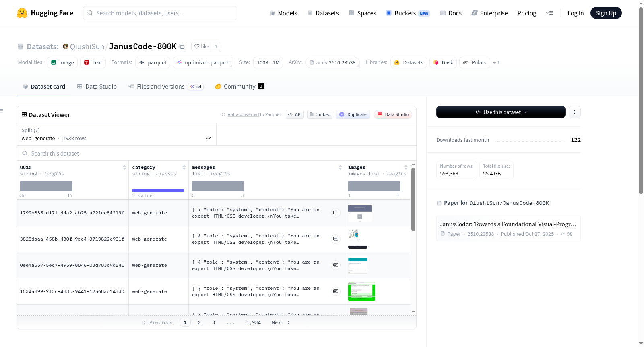Focus the Search this dataset field
644x347 pixels.
point(217,153)
